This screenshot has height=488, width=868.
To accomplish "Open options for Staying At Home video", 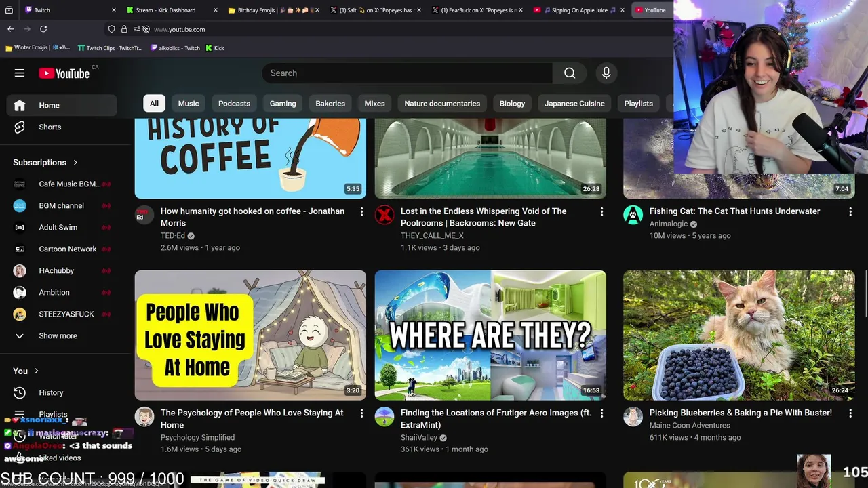I will pyautogui.click(x=361, y=413).
